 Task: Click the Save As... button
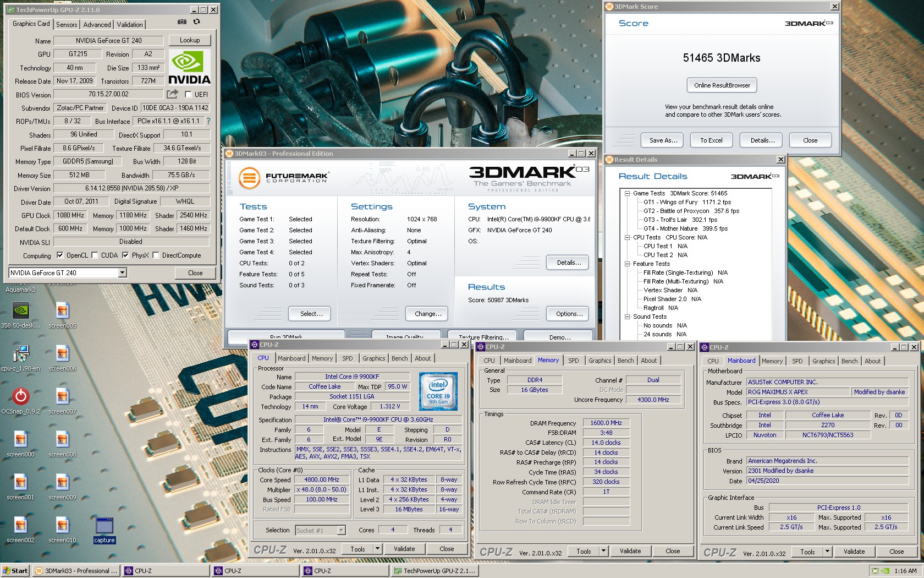(662, 140)
